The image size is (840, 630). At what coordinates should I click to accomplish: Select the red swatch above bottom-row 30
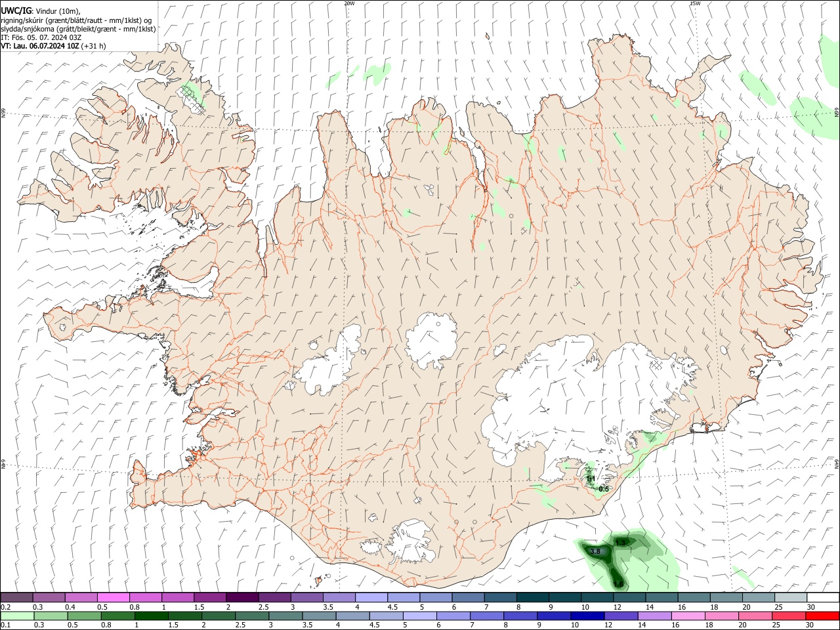pos(822,616)
